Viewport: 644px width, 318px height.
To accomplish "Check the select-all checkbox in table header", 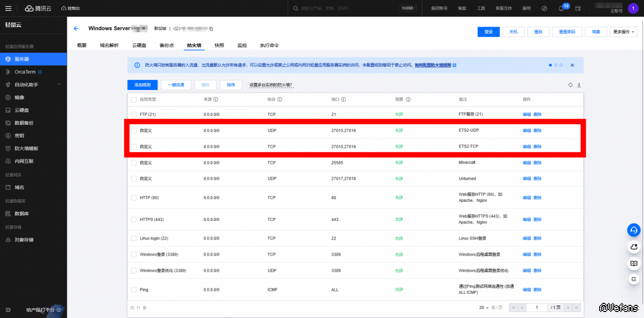I will (x=134, y=100).
